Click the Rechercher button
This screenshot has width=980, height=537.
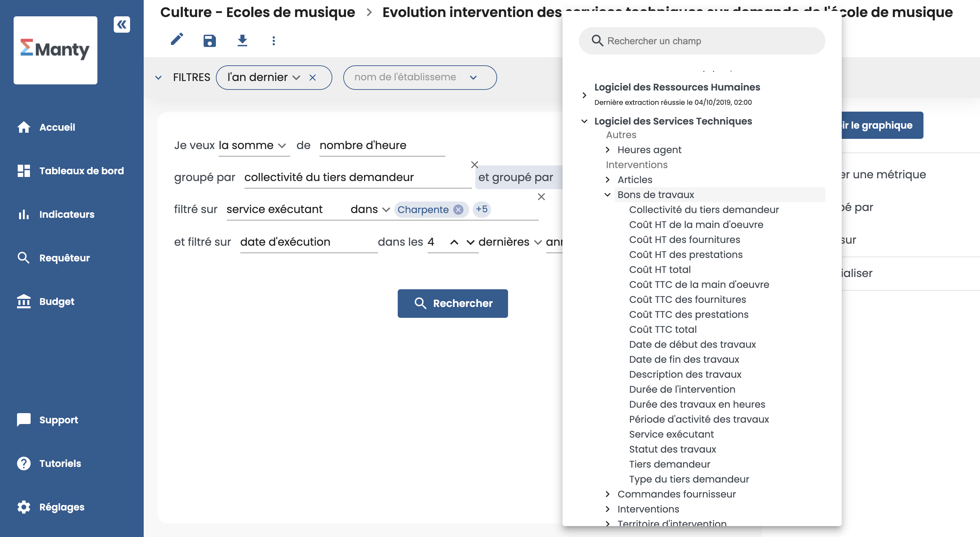point(452,303)
